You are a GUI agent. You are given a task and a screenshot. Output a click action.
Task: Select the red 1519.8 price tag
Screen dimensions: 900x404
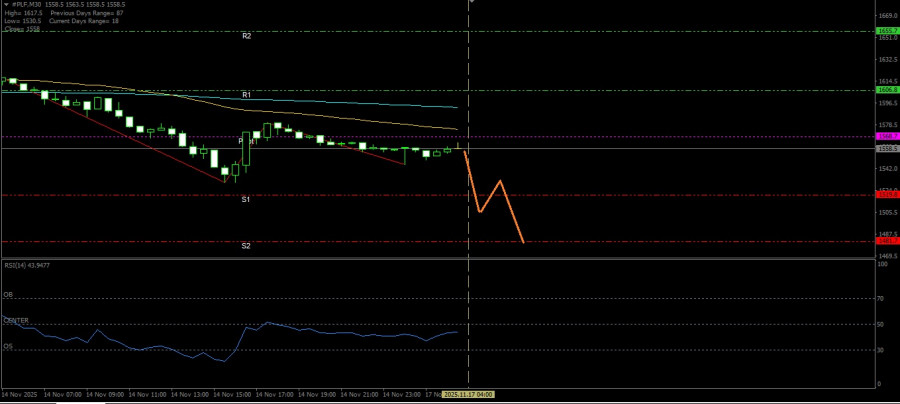click(x=886, y=195)
